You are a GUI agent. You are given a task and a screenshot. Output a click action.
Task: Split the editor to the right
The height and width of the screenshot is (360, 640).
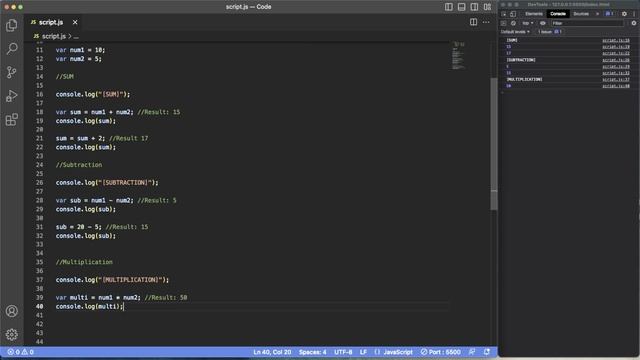(473, 22)
